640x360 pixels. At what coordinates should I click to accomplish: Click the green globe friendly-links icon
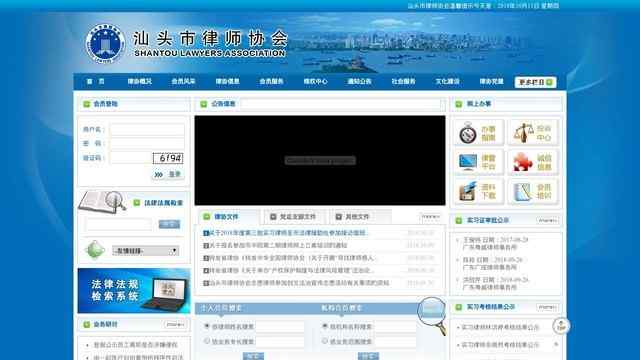[94, 250]
